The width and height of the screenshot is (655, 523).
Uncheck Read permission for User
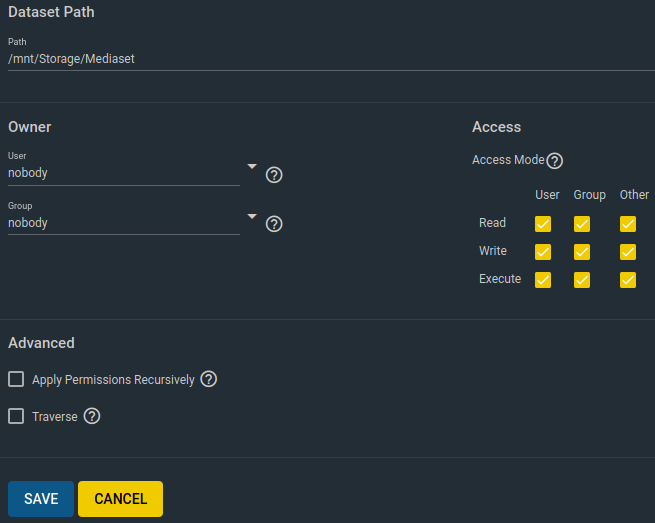[x=543, y=224]
